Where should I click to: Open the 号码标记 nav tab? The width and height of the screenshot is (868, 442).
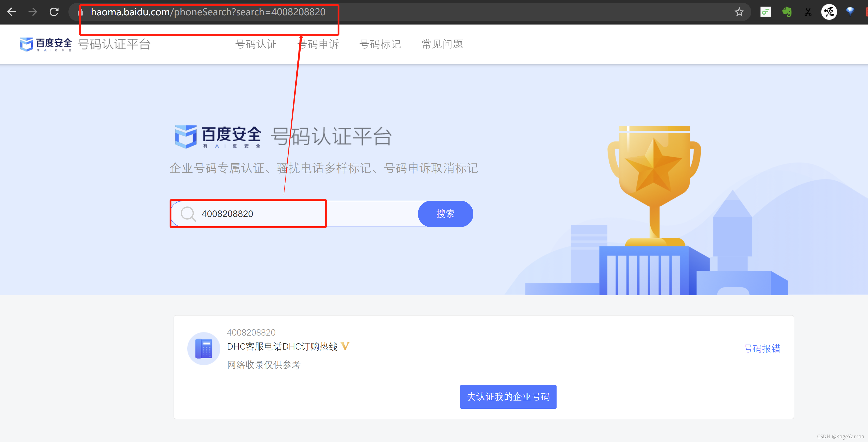(380, 44)
